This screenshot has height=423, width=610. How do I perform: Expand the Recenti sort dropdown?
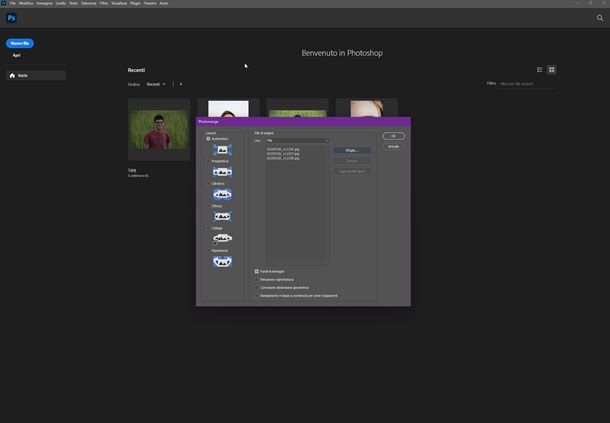156,84
